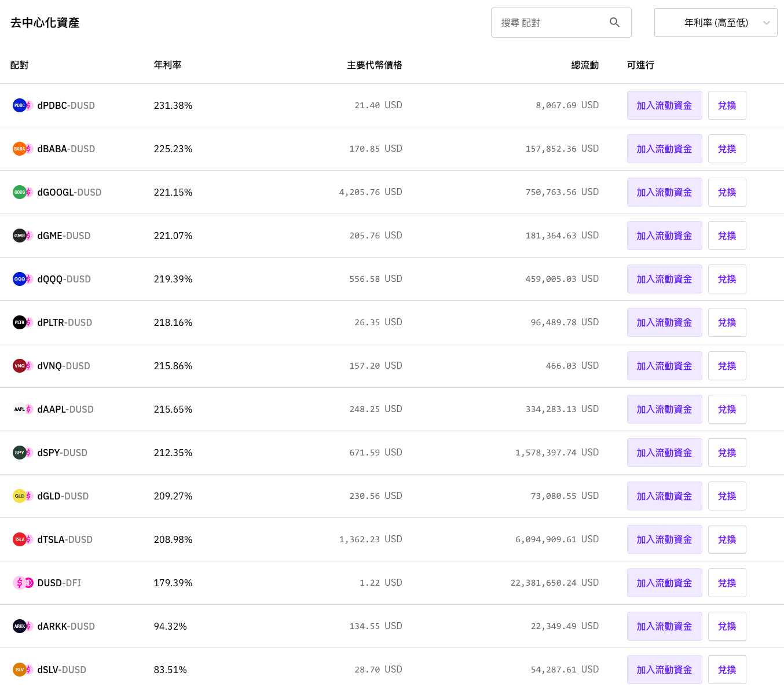Add liquidity to dGME-DUSD pair

coord(664,236)
